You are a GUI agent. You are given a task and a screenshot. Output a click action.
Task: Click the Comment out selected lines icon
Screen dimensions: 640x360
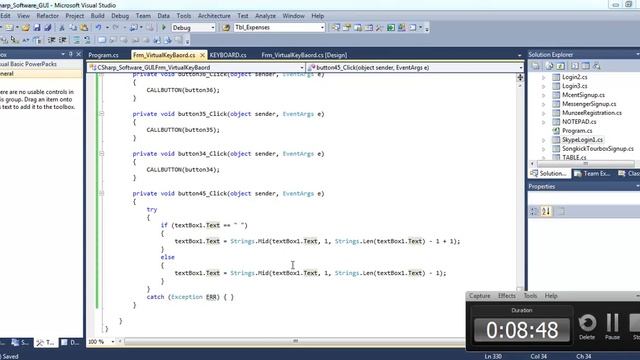[x=76, y=40]
